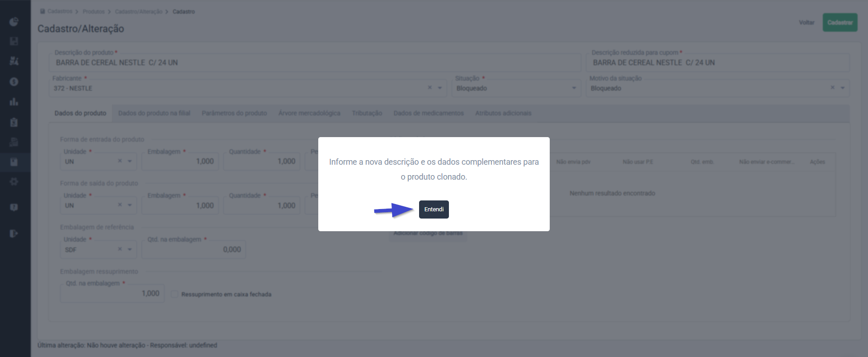Switch to the Tributação tab
Image resolution: width=868 pixels, height=357 pixels.
point(367,113)
